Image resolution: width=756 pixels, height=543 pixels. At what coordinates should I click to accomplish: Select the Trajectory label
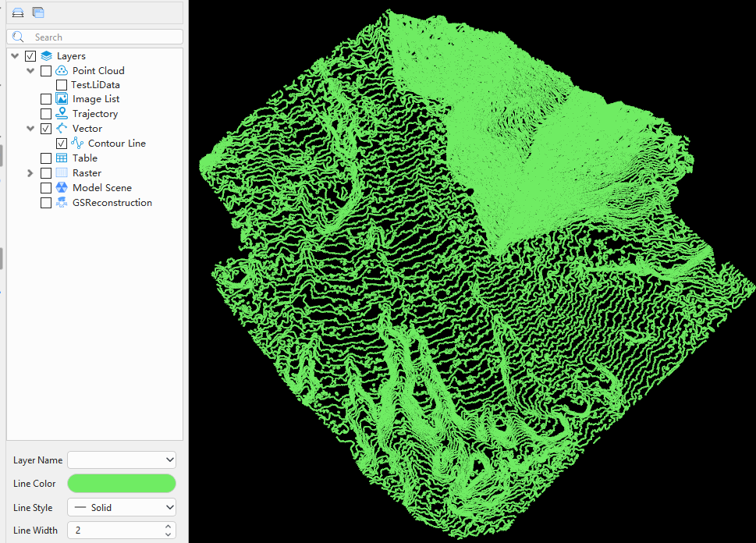(95, 114)
